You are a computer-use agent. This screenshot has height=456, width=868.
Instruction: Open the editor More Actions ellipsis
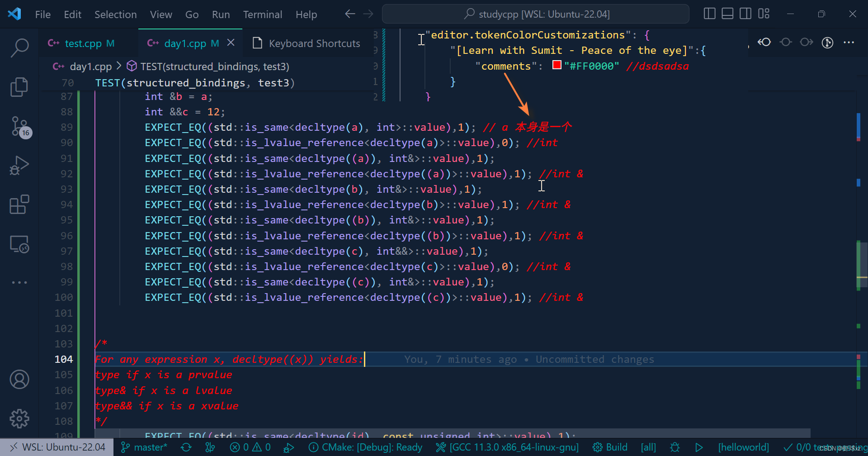(849, 43)
